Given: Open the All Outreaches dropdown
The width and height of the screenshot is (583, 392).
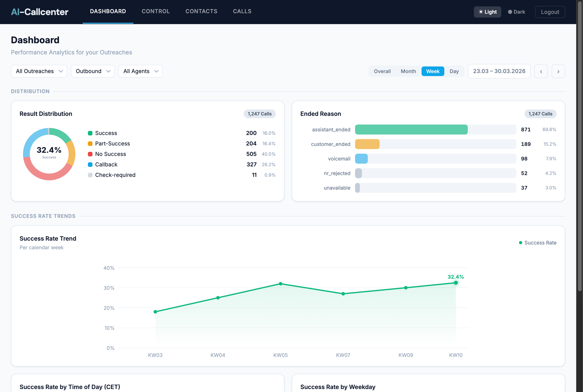Looking at the screenshot, I should tap(39, 71).
